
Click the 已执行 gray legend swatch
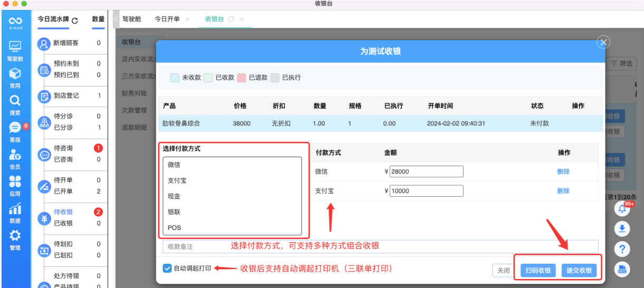click(275, 78)
